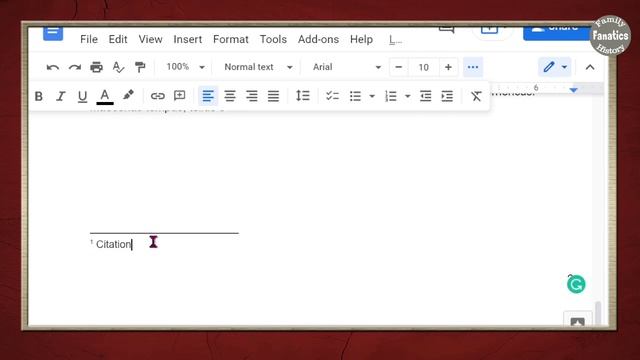Open the File menu
The image size is (640, 360).
click(x=89, y=40)
